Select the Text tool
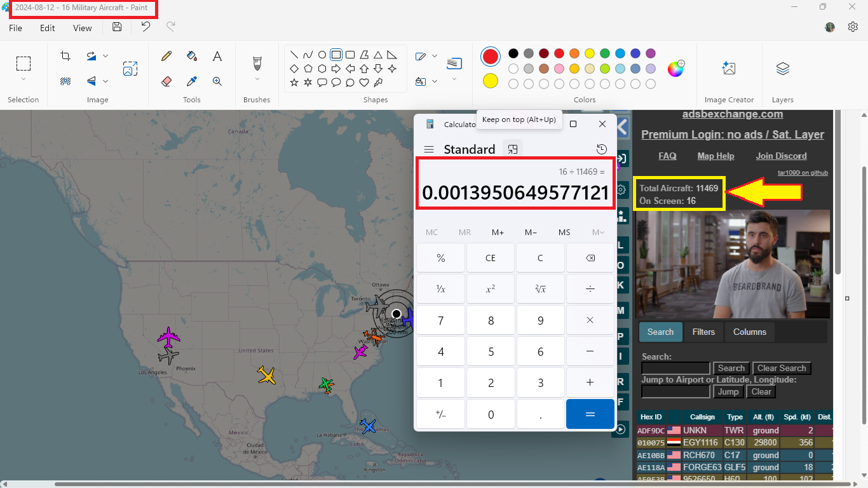 point(217,56)
